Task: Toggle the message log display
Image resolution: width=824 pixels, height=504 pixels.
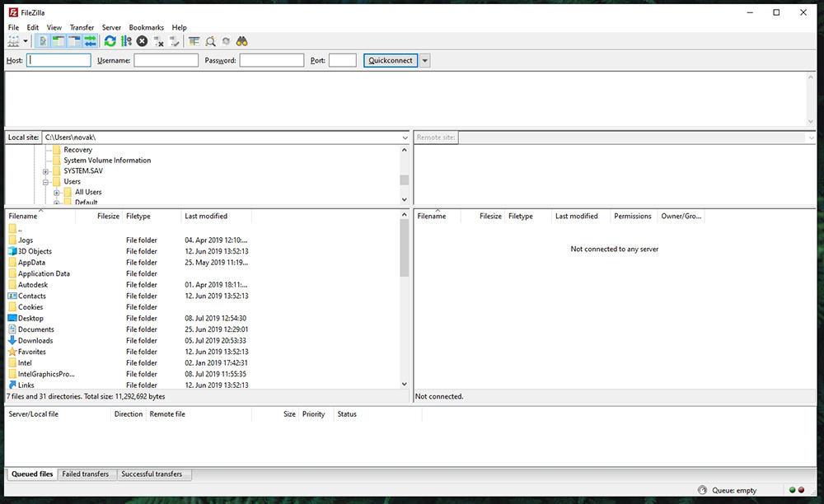Action: click(x=43, y=41)
